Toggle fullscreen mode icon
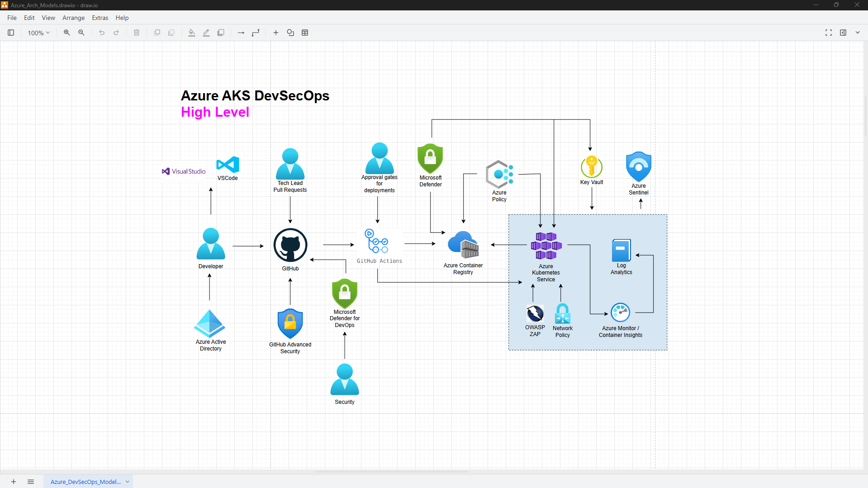Viewport: 868px width, 488px height. pos(829,33)
